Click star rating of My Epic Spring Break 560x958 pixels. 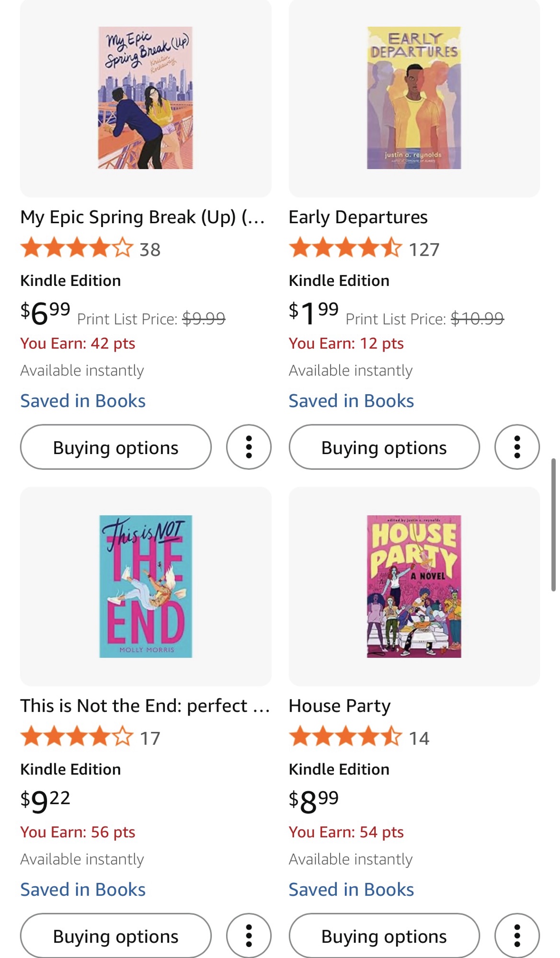[77, 248]
